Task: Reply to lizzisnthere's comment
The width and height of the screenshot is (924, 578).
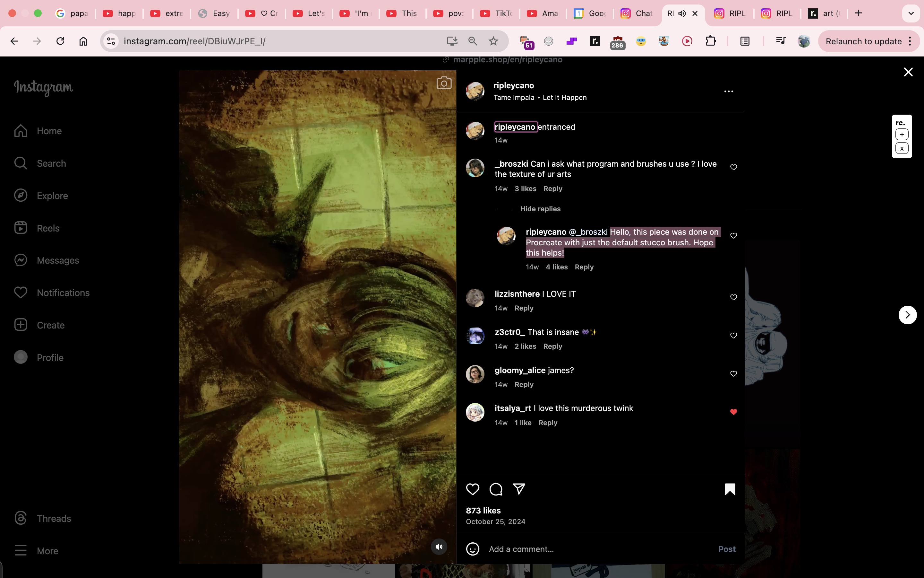Action: [x=524, y=308]
